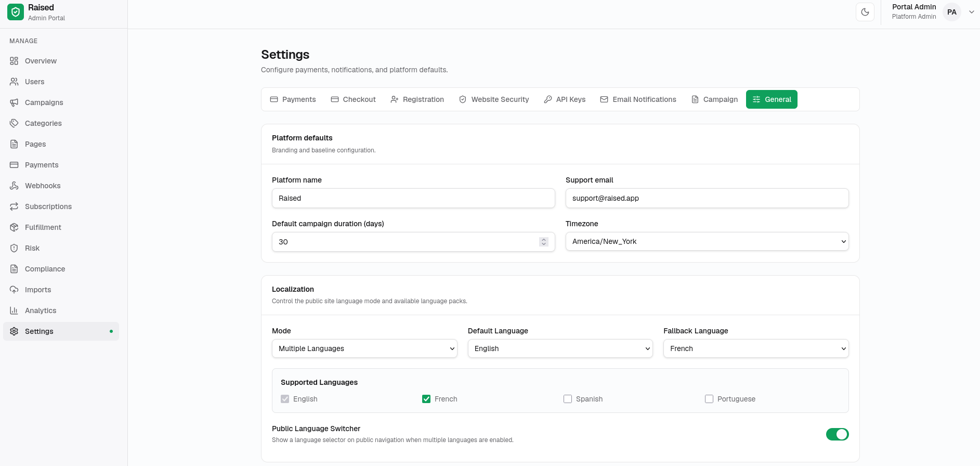Open the localization Mode dropdown
980x466 pixels.
pos(364,348)
